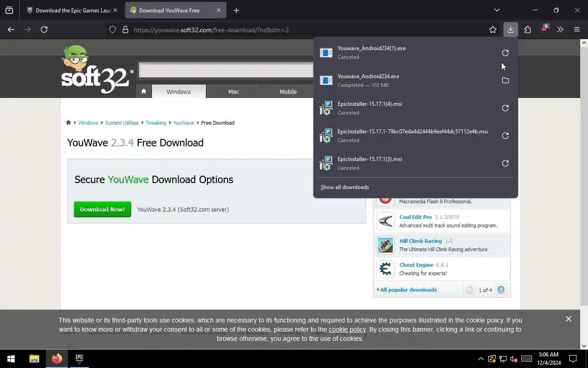This screenshot has height=368, width=588.
Task: Open All popular downloads link
Action: coord(408,290)
